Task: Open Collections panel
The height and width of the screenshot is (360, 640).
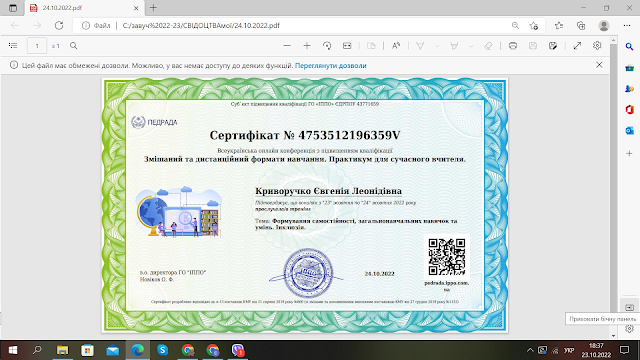Action: (581, 25)
